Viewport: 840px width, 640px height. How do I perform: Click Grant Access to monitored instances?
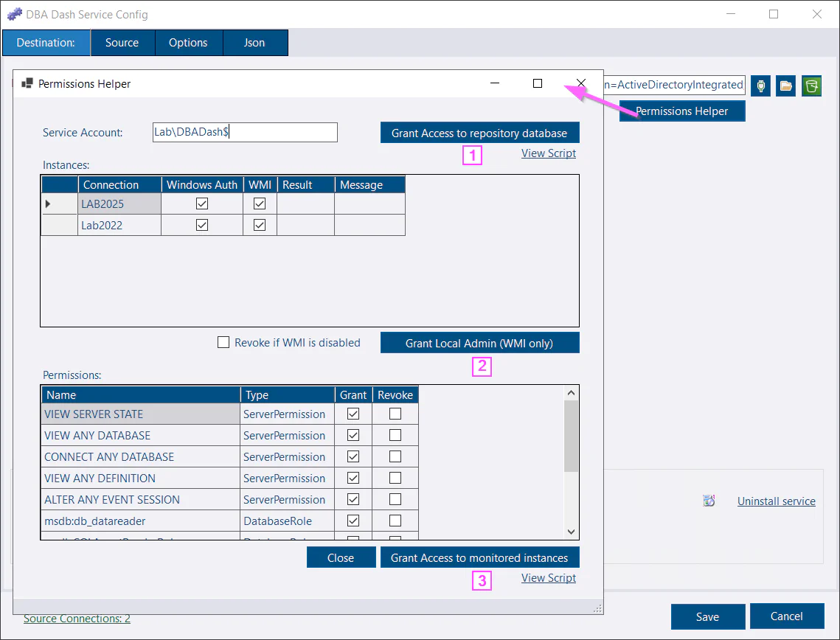tap(479, 557)
